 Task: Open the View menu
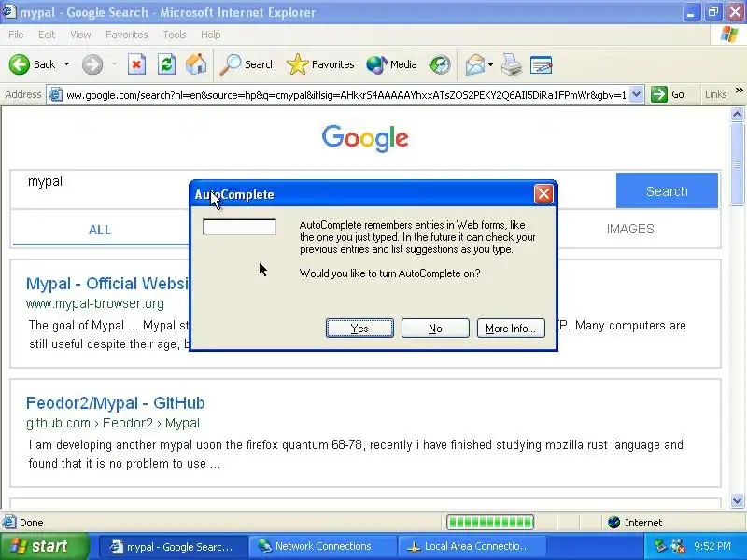[x=80, y=35]
